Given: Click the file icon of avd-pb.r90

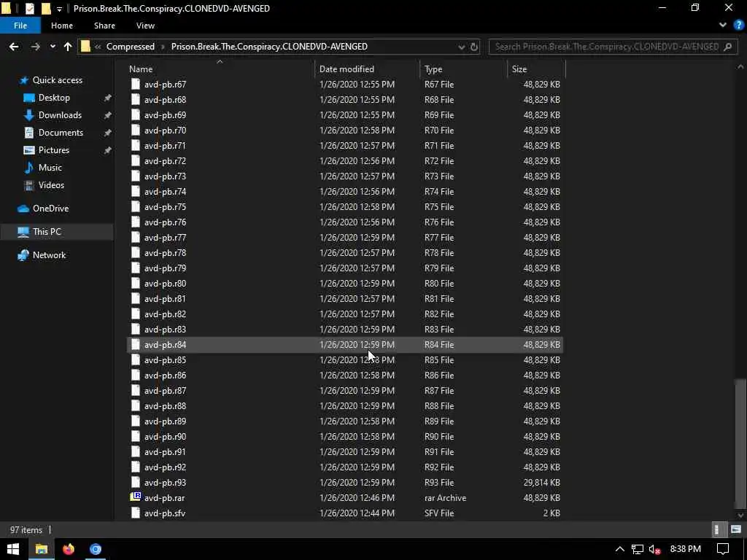Looking at the screenshot, I should (136, 437).
